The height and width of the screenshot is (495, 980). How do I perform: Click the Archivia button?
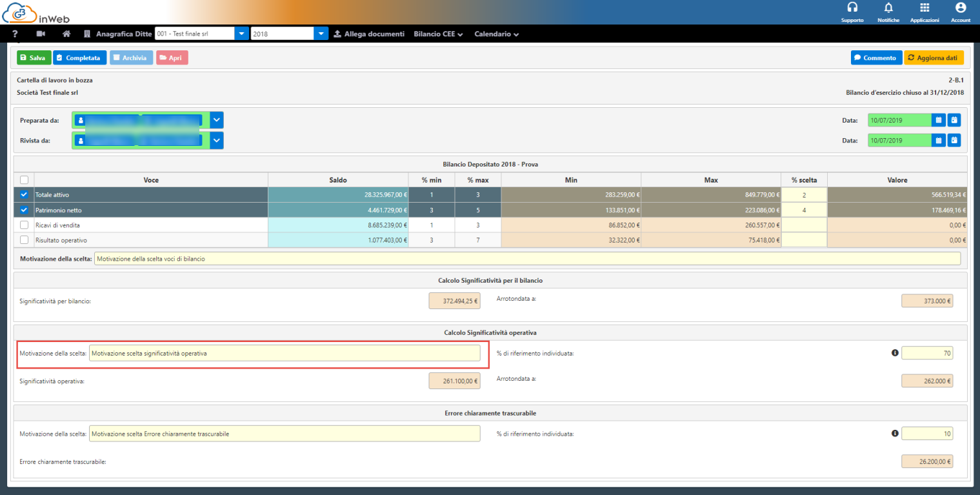pos(132,57)
